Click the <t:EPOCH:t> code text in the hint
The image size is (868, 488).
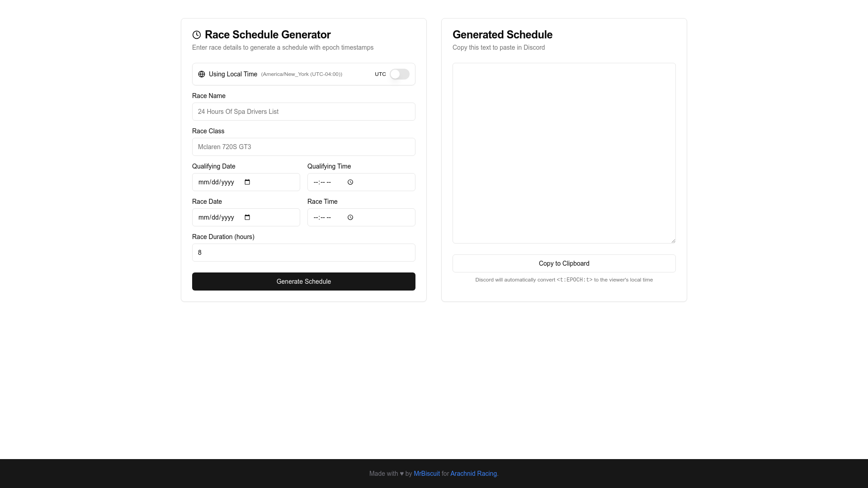575,280
